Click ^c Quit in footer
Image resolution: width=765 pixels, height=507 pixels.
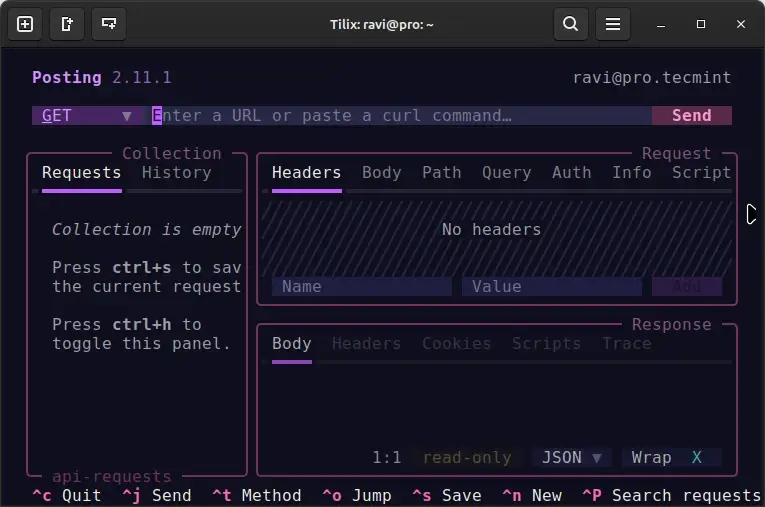[x=66, y=496]
